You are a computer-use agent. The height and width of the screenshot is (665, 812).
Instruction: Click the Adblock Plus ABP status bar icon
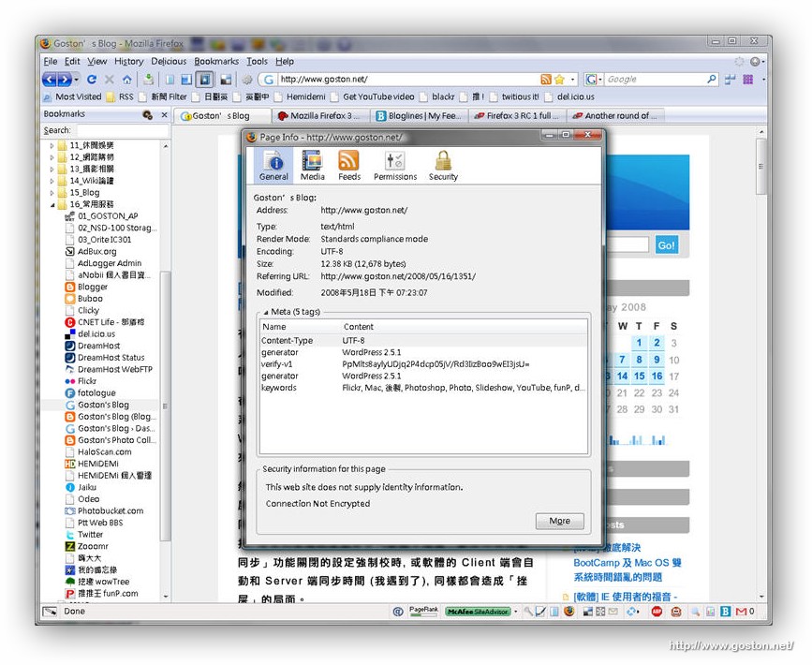tap(657, 612)
